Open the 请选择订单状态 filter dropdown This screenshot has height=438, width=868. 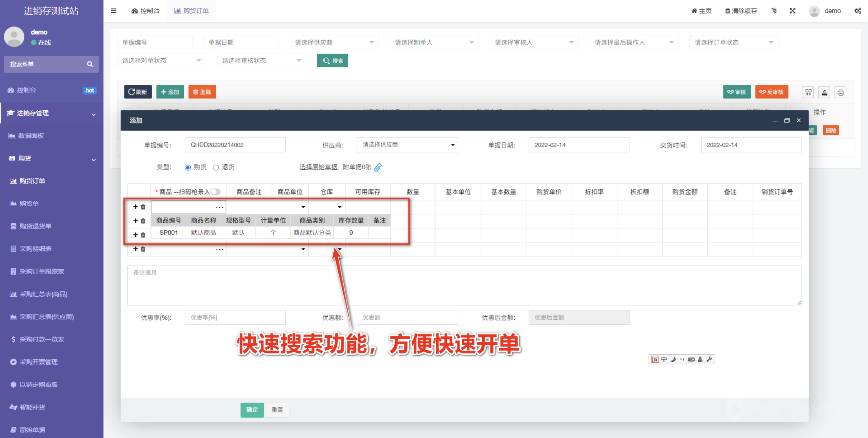pos(733,42)
